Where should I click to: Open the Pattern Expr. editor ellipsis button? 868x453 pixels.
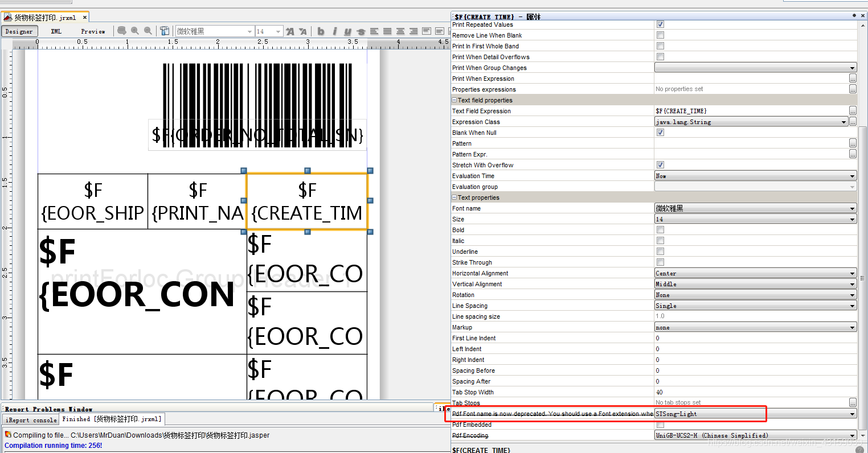tap(853, 154)
